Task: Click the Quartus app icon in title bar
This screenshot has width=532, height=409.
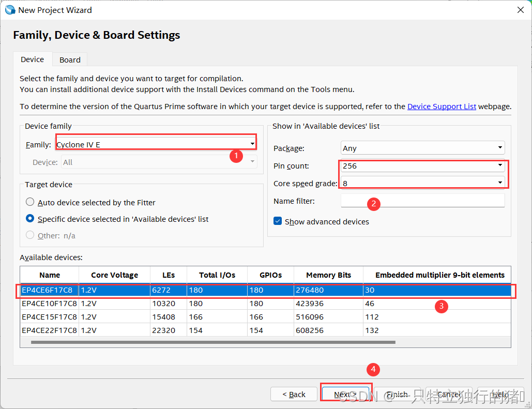Action: 10,10
